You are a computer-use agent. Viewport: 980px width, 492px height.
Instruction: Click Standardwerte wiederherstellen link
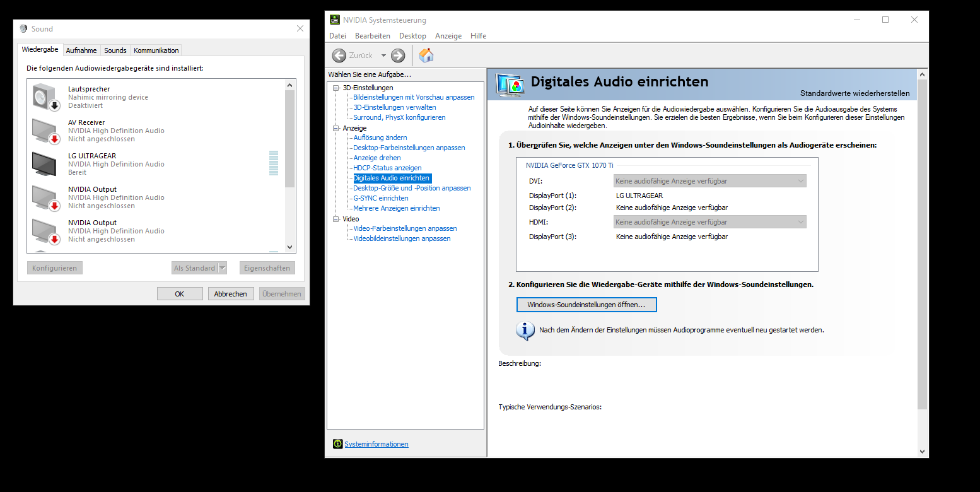tap(855, 93)
